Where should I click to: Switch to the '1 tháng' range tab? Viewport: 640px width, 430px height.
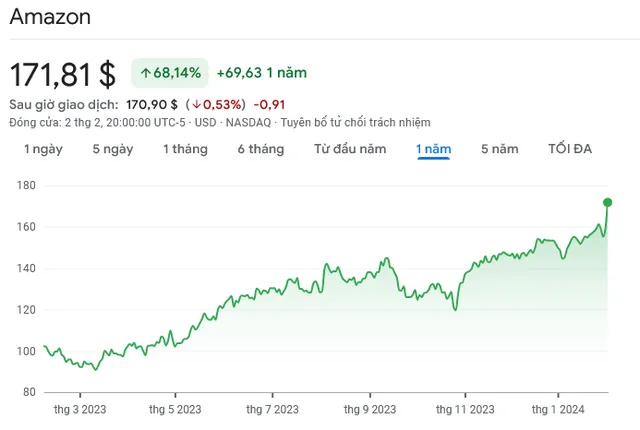(185, 149)
